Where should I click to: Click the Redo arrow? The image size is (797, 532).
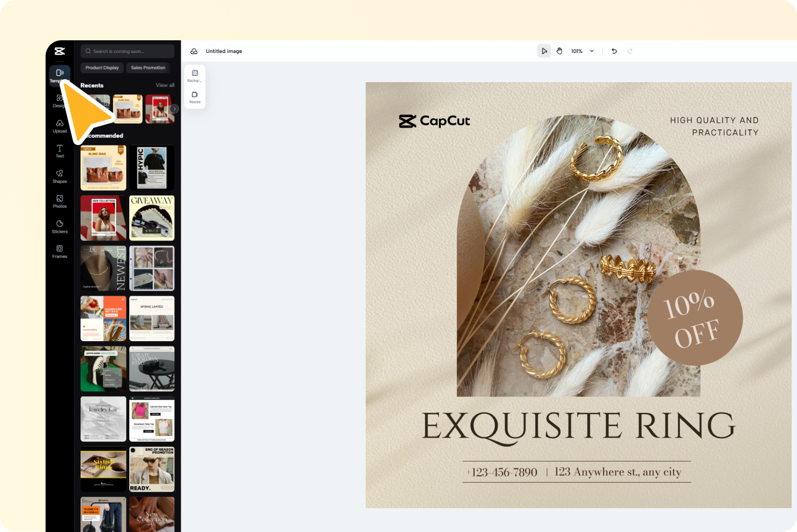[630, 51]
